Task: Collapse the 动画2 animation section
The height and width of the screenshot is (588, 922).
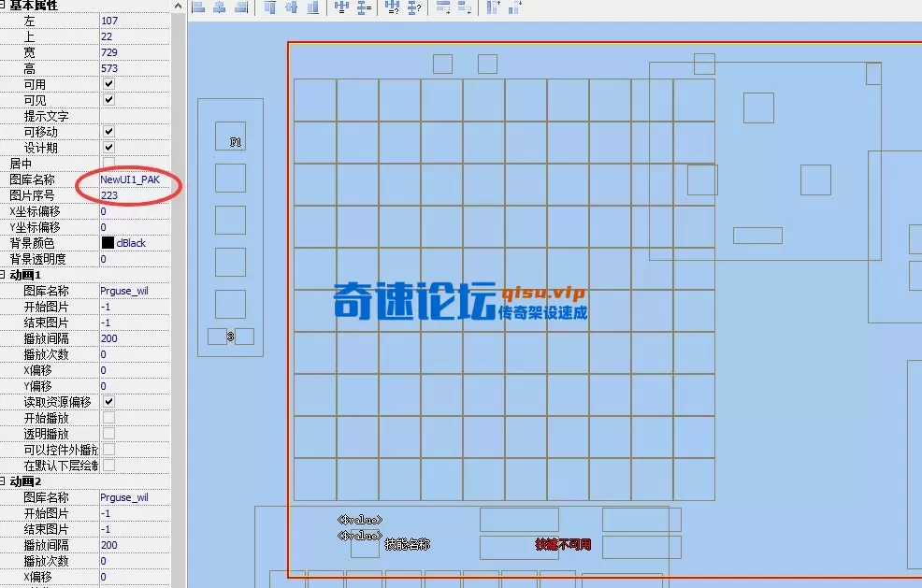Action: (x=5, y=480)
